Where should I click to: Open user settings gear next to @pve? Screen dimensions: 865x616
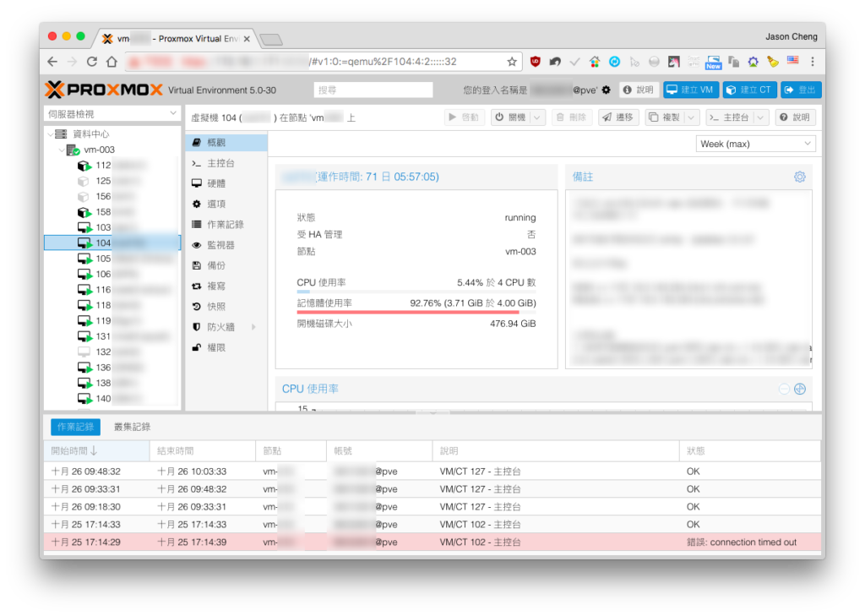[607, 90]
